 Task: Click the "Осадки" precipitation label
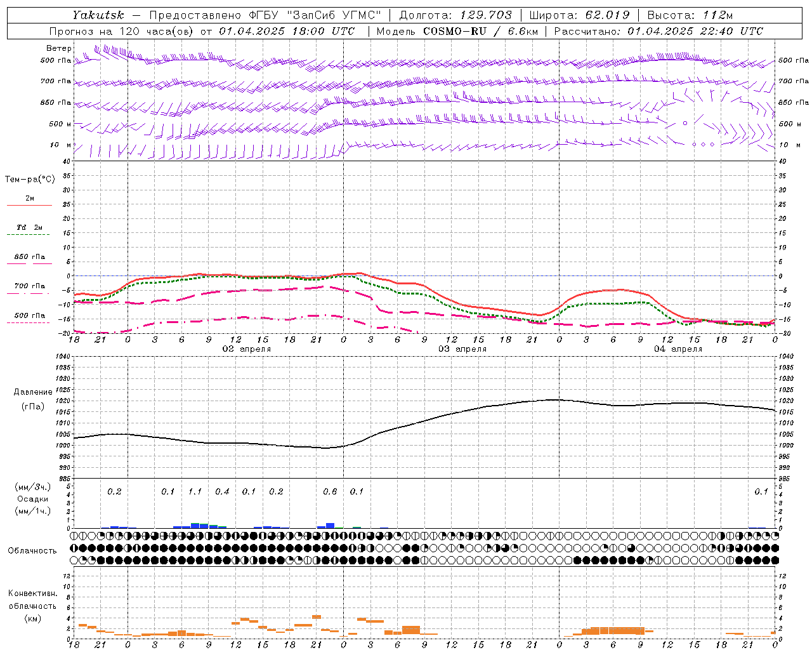(33, 499)
